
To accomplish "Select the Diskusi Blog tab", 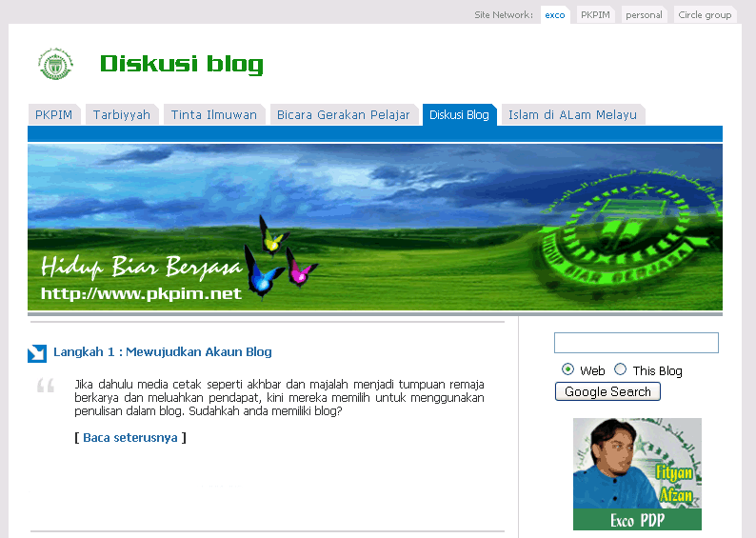I will [460, 114].
